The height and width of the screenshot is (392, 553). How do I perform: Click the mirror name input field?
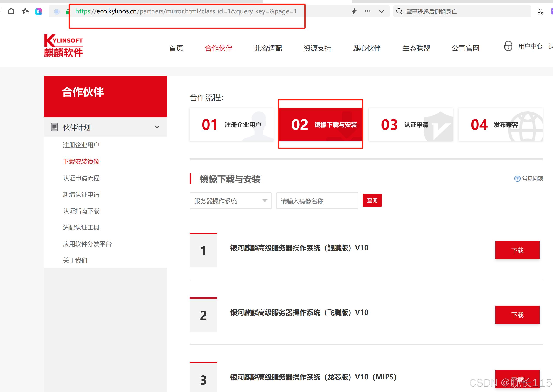tap(317, 201)
